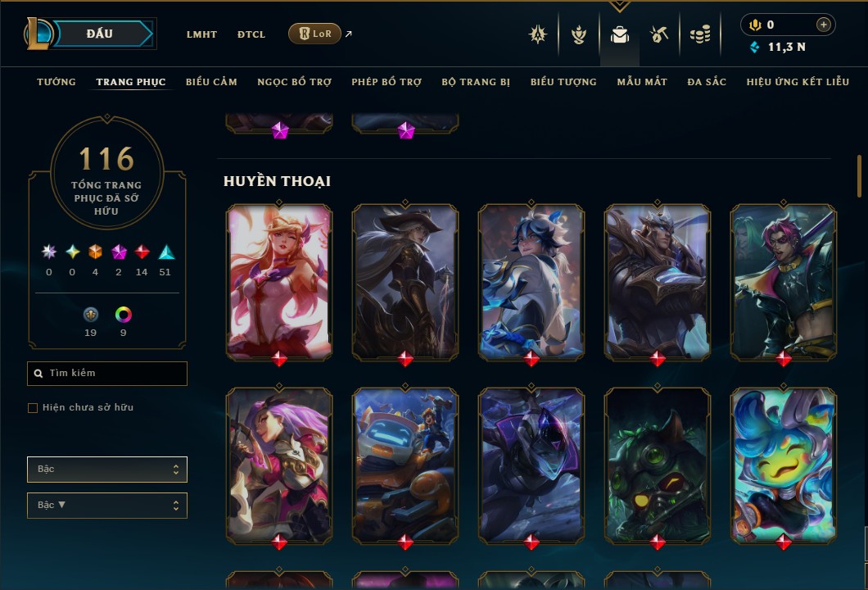Click the chroma color wheel icon

[124, 315]
